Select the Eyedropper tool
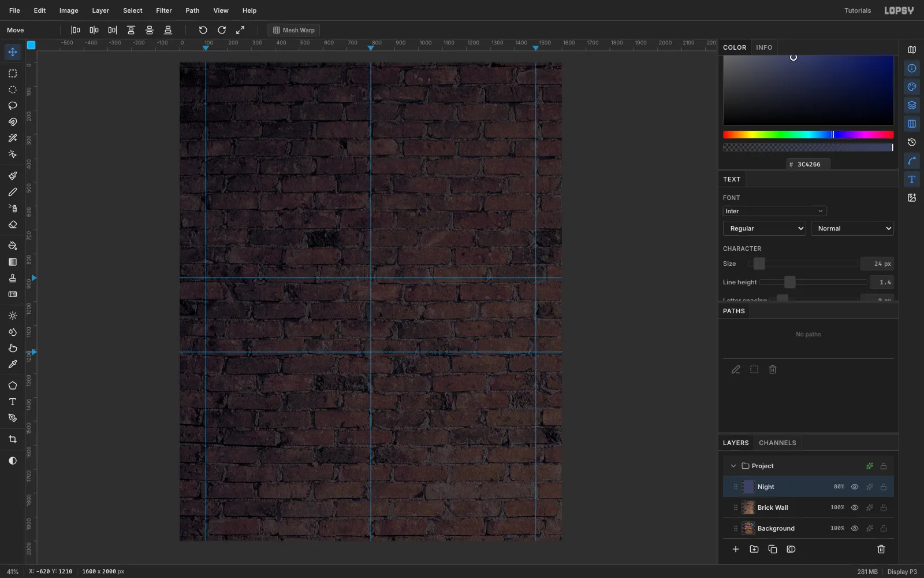 tap(13, 364)
